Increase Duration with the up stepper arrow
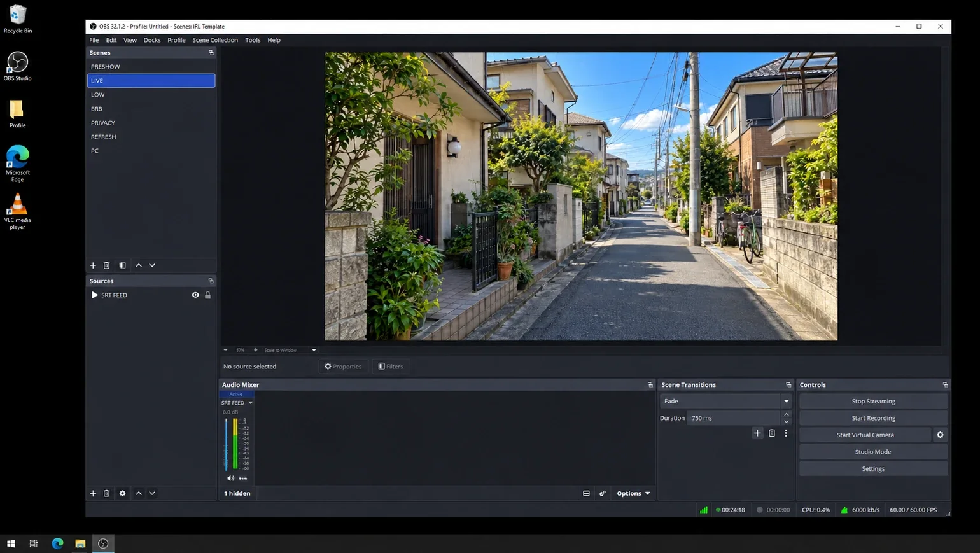Screen dimensions: 980x553 tap(787, 415)
